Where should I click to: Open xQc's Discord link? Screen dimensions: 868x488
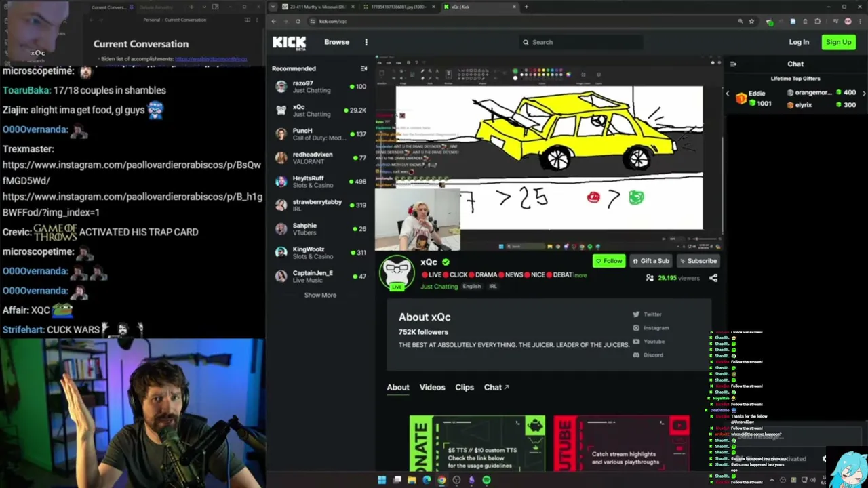[x=648, y=355]
